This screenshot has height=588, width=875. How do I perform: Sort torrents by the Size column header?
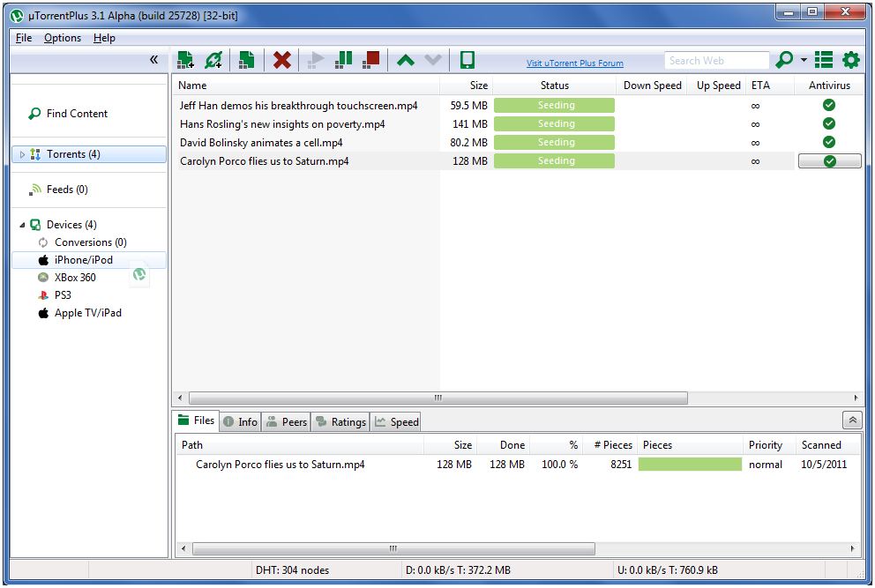[467, 86]
